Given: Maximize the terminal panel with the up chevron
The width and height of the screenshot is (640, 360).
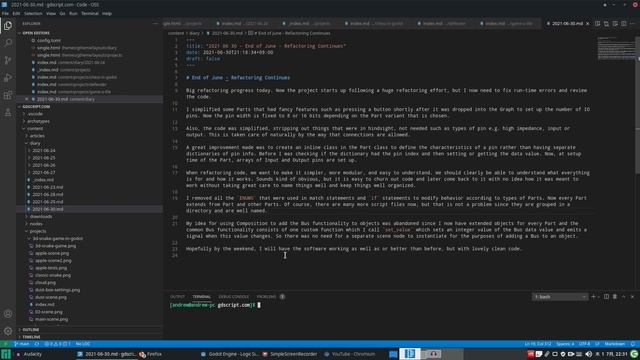Looking at the screenshot, I should pyautogui.click(x=624, y=297).
